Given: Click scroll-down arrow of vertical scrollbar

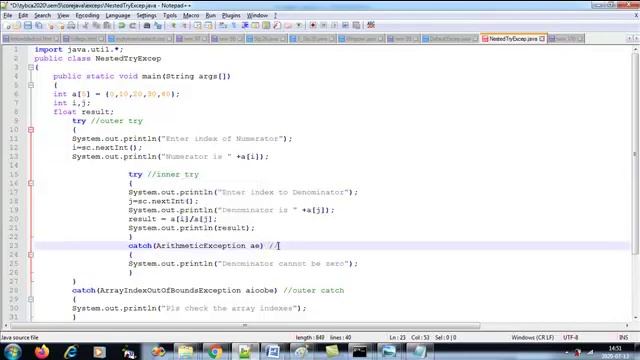Looking at the screenshot, I should 635,318.
